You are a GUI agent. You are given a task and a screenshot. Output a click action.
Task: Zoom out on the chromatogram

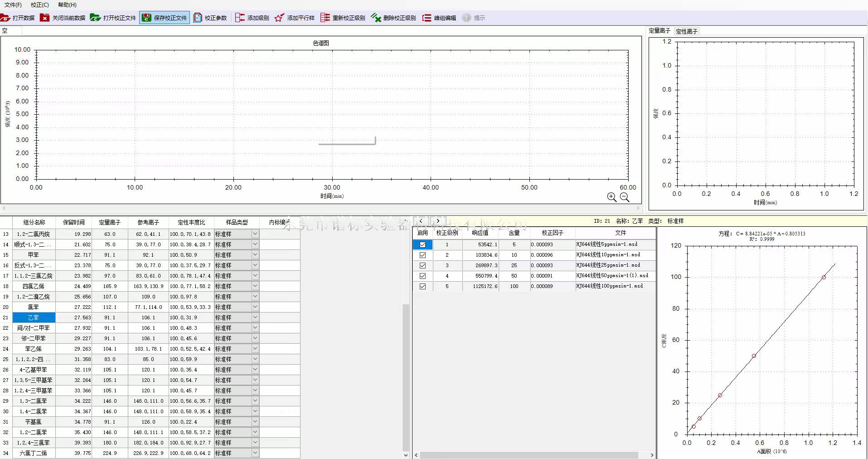(625, 197)
